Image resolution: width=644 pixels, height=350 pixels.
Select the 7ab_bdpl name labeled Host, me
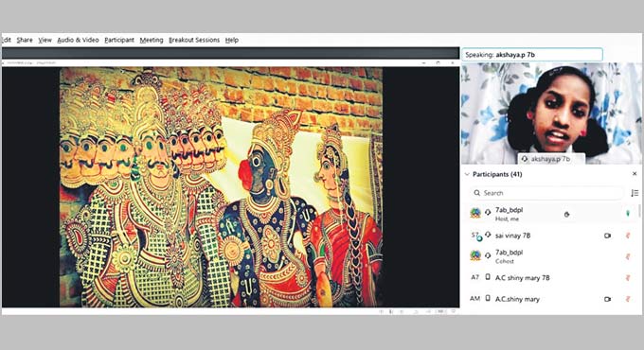(x=509, y=210)
